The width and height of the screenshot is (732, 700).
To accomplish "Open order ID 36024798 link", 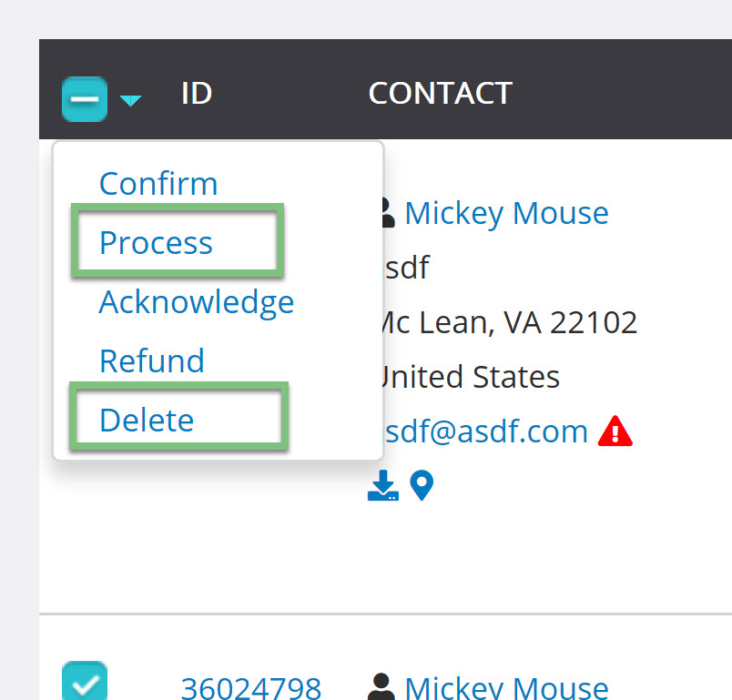I will (x=251, y=688).
